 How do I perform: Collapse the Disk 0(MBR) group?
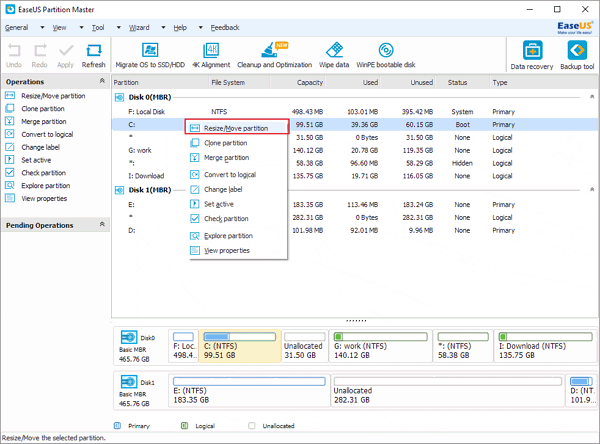pyautogui.click(x=592, y=97)
